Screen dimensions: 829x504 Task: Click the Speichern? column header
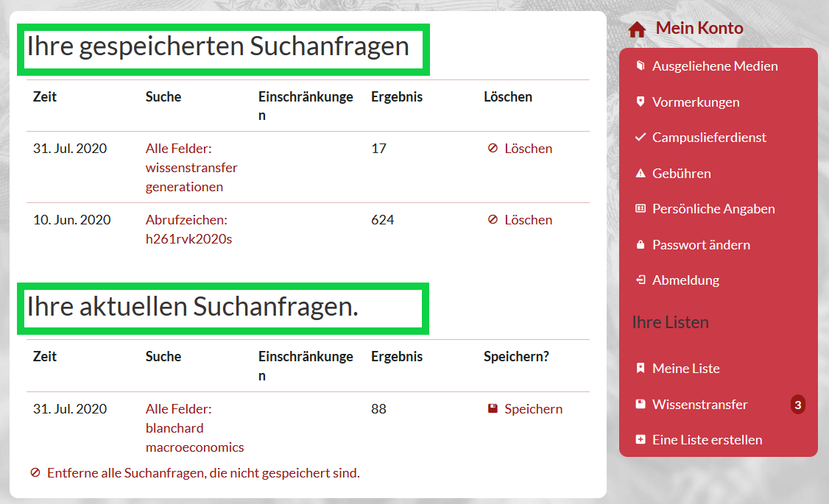click(516, 357)
